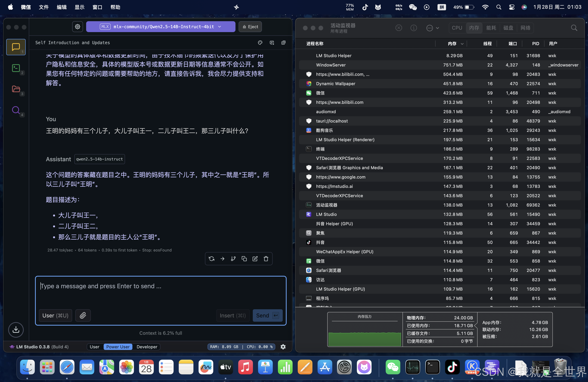Expand Activity Monitor more-options dropdown
This screenshot has width=588, height=382.
pyautogui.click(x=432, y=28)
